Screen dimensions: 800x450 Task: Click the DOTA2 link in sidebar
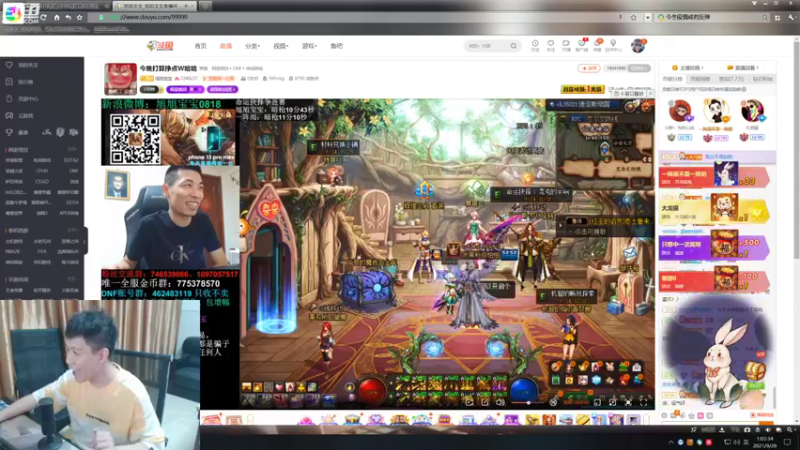(71, 160)
